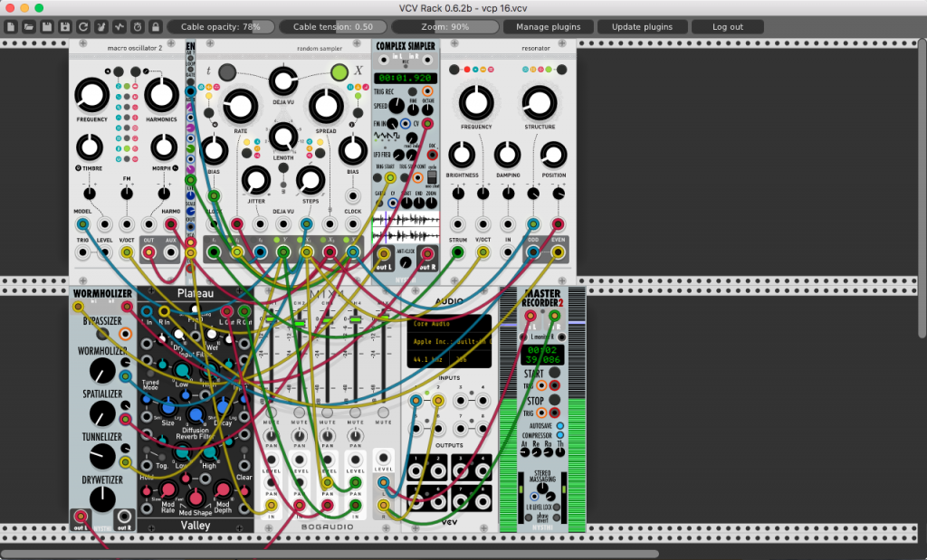Click the Master Recorder STOP button
927x560 pixels.
[x=554, y=400]
